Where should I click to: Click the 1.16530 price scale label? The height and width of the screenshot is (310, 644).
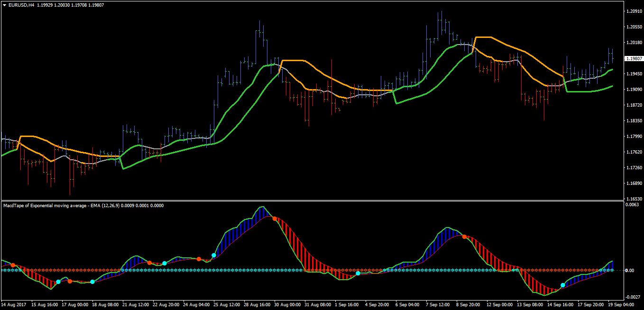click(x=634, y=199)
